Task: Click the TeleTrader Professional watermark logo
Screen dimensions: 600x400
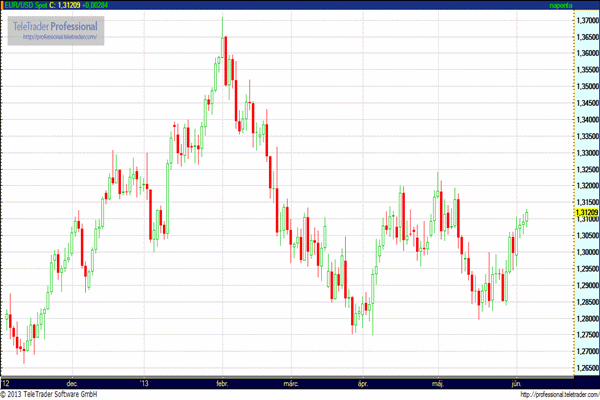Action: (56, 24)
